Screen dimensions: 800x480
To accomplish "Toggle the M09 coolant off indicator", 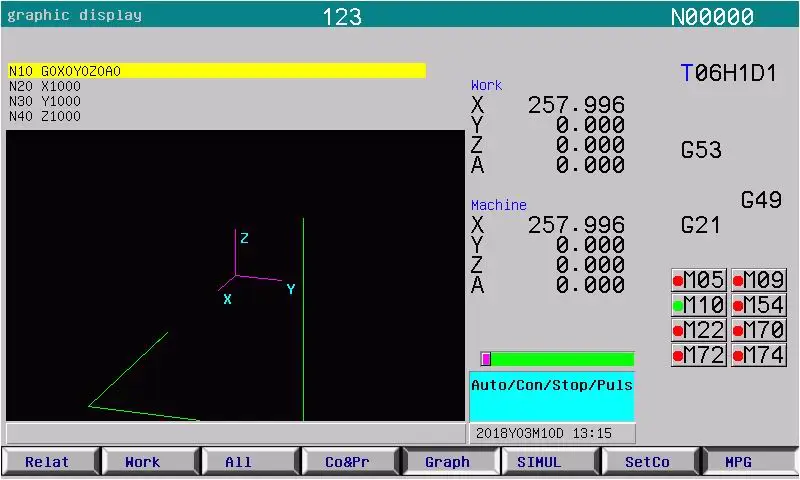I will pyautogui.click(x=758, y=280).
